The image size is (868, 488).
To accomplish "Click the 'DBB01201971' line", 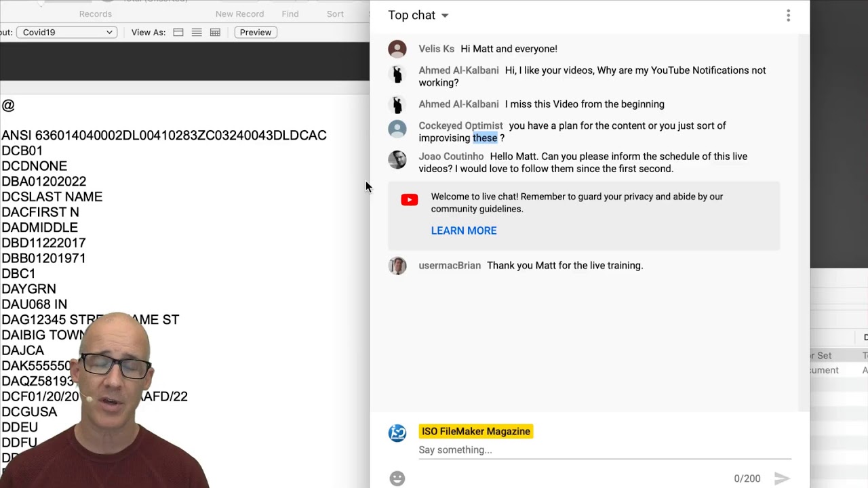I will coord(43,258).
